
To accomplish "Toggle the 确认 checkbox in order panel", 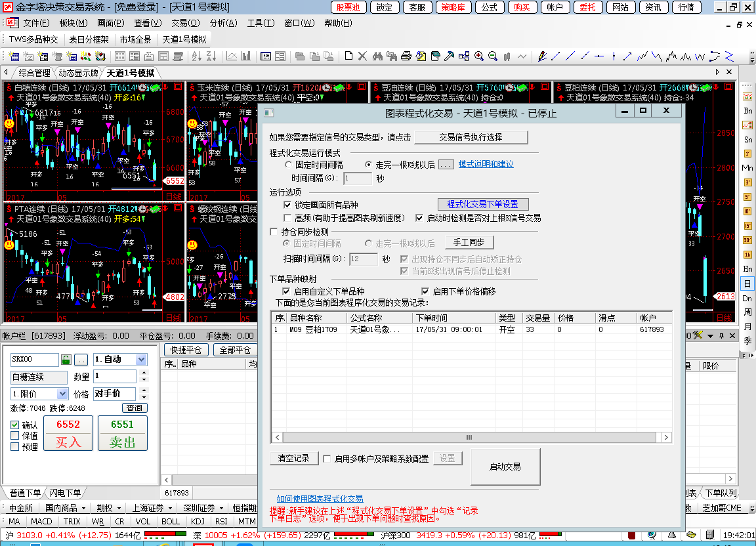I will pyautogui.click(x=15, y=425).
